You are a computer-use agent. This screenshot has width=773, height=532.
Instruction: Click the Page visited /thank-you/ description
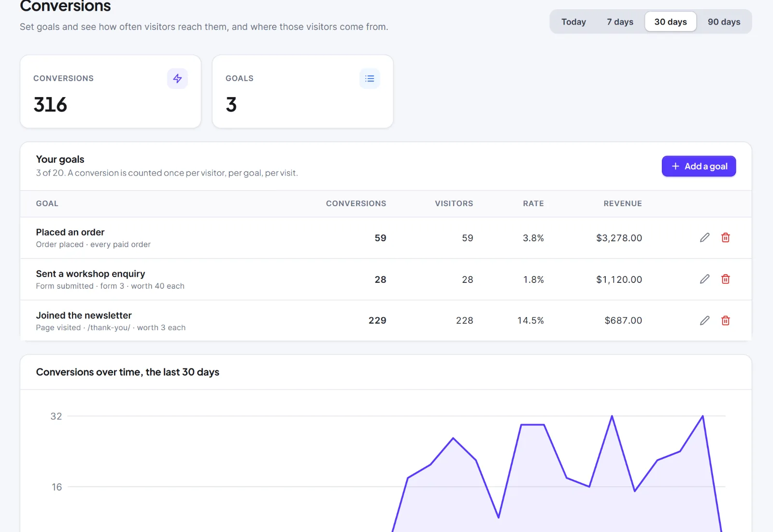coord(111,328)
